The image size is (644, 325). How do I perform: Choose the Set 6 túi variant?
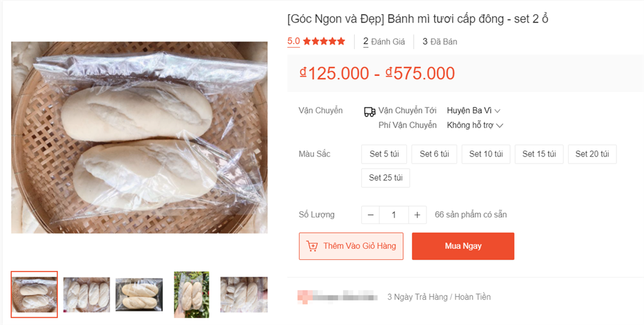[x=435, y=154]
